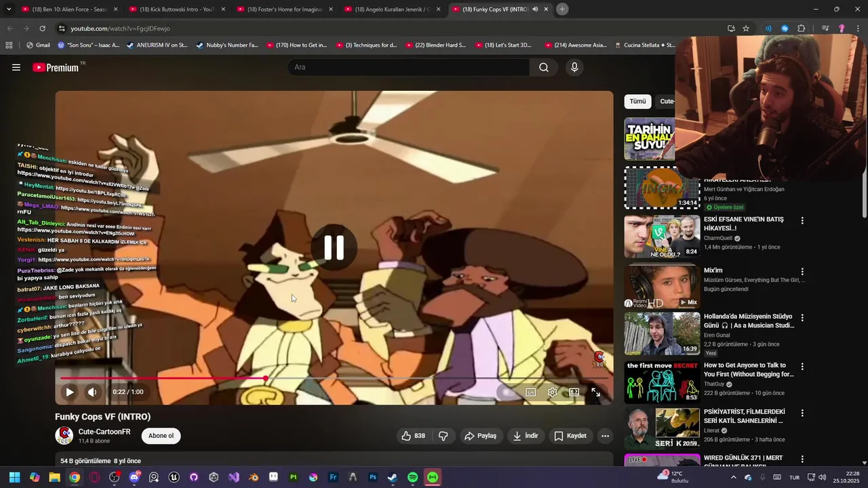Subscribe with the Abone ol button
Screen dimensions: 868x488
coord(161,436)
